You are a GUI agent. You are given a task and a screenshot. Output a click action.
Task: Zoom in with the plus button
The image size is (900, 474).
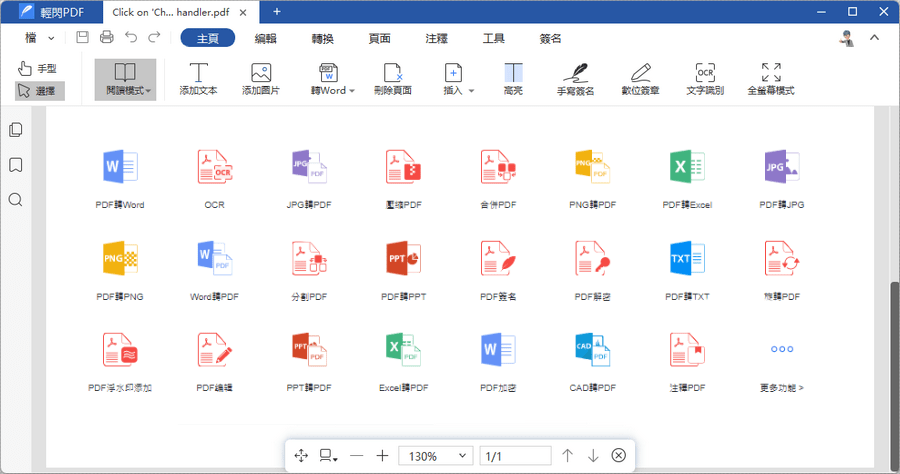tap(382, 456)
